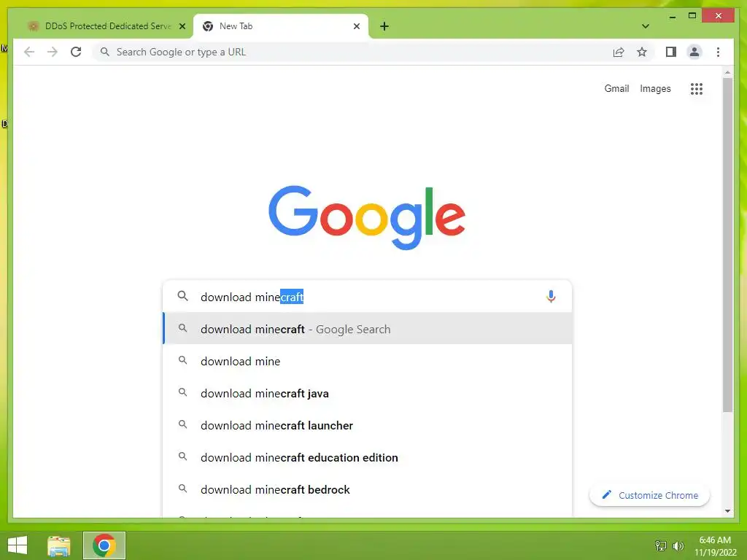This screenshot has height=560, width=747.
Task: Open the Google apps grid
Action: 697,88
